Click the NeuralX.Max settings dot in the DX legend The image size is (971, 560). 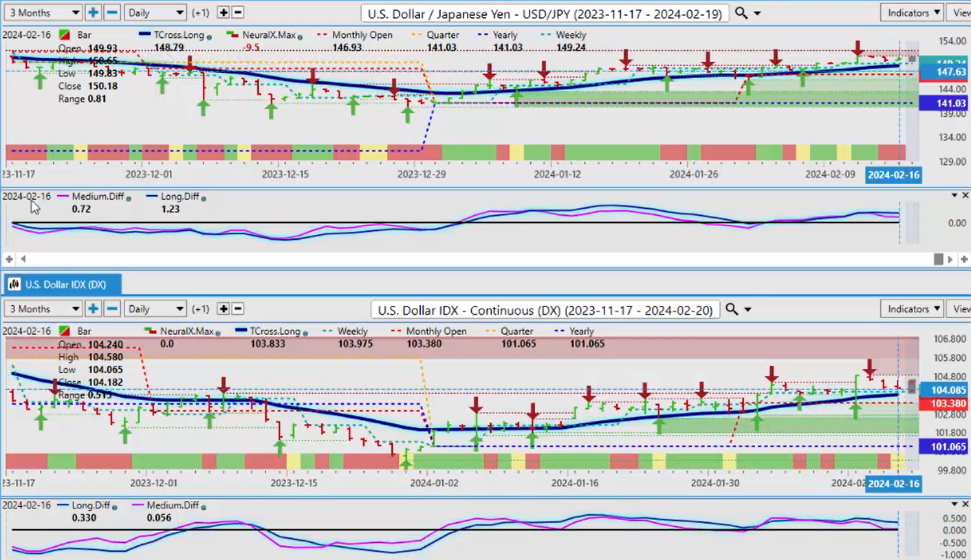pyautogui.click(x=219, y=333)
